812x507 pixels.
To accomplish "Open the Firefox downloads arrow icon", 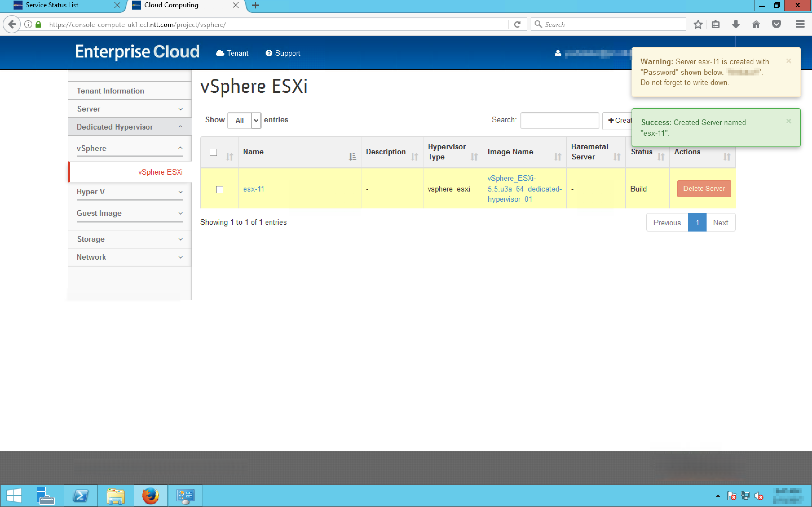I will pos(736,25).
